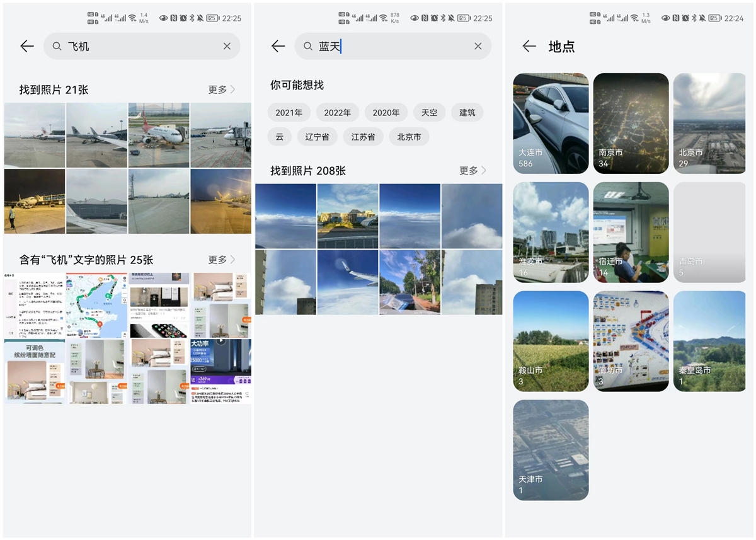Select the 2021年 filter option
Screen dimensions: 756x540
click(289, 112)
